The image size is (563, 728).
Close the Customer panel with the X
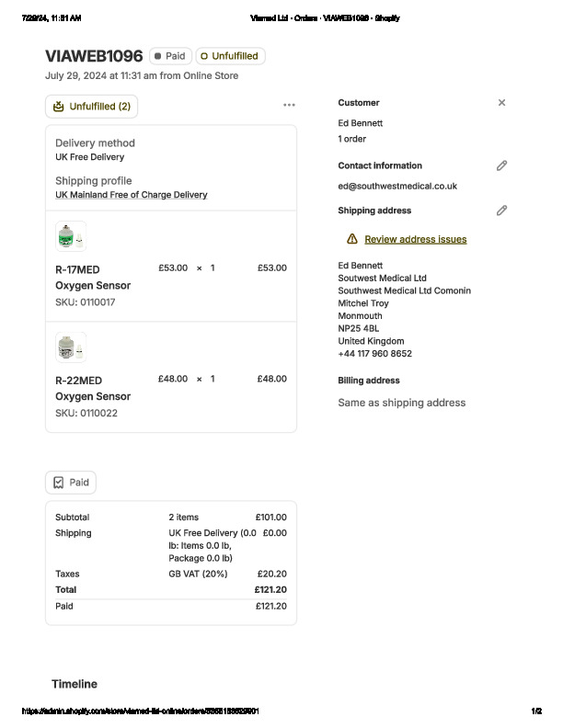(501, 103)
